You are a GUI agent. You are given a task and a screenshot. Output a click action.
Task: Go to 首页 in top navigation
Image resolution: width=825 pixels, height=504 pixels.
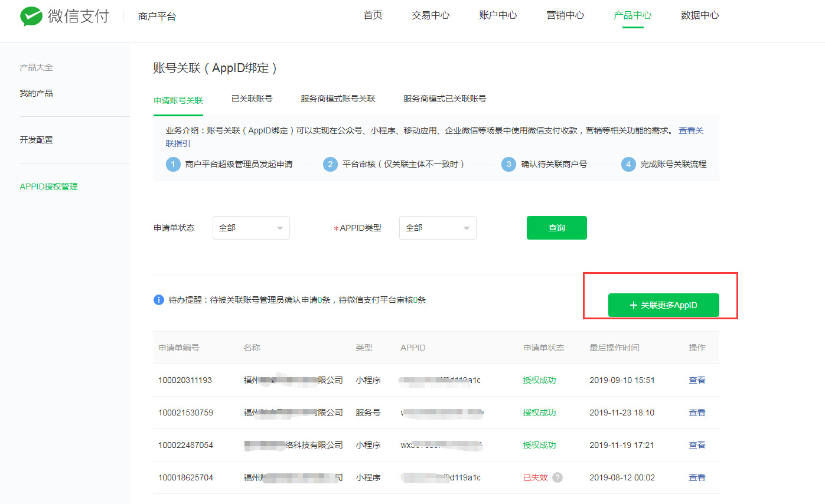pyautogui.click(x=373, y=15)
